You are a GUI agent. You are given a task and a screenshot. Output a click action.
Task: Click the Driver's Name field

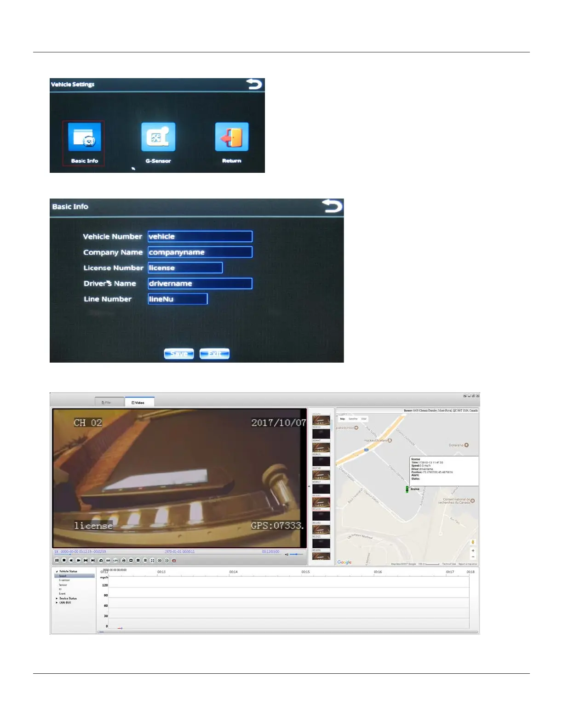[x=200, y=283]
